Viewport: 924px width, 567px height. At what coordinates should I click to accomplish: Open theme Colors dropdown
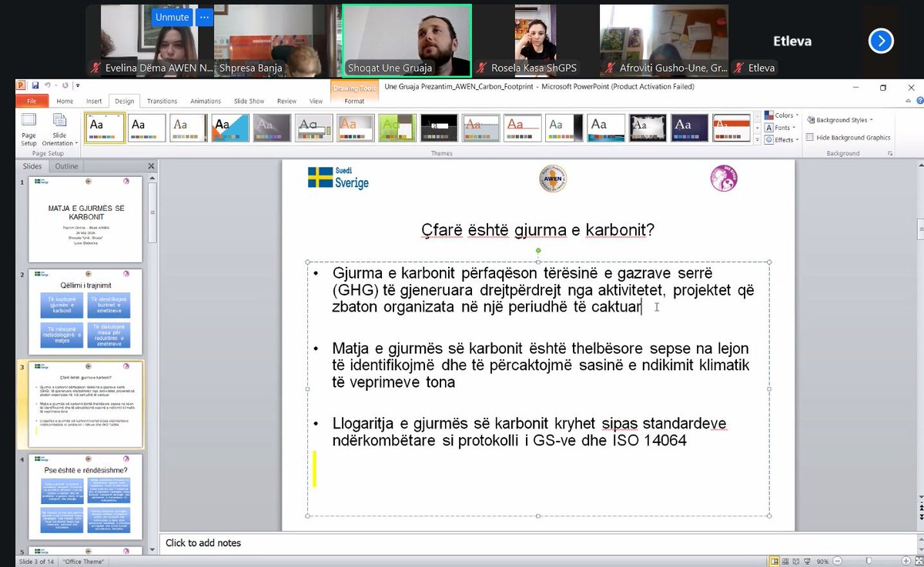click(x=781, y=115)
